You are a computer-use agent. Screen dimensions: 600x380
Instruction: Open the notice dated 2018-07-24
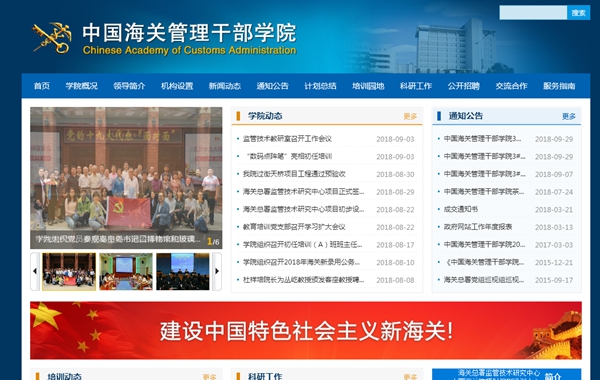point(484,192)
